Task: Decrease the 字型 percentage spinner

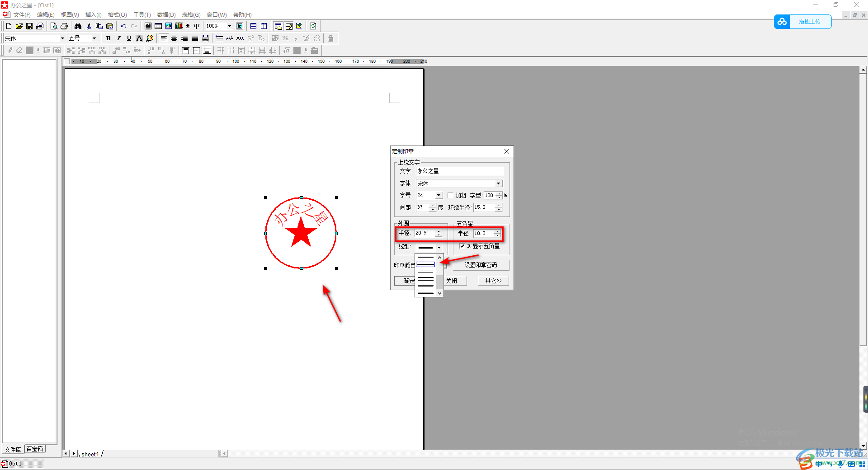Action: [499, 197]
